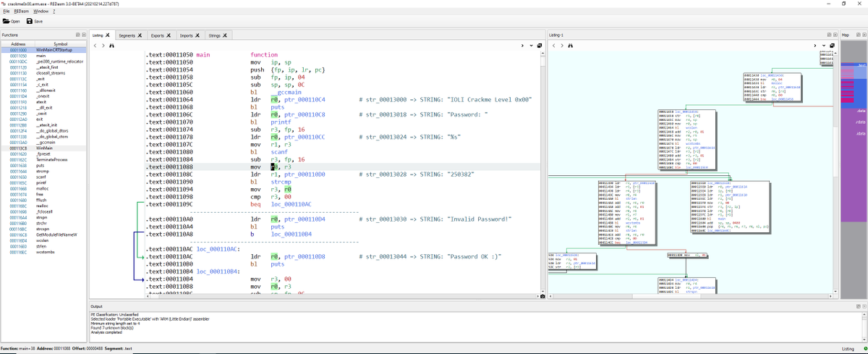
Task: Go back in the Listing view
Action: pos(95,46)
